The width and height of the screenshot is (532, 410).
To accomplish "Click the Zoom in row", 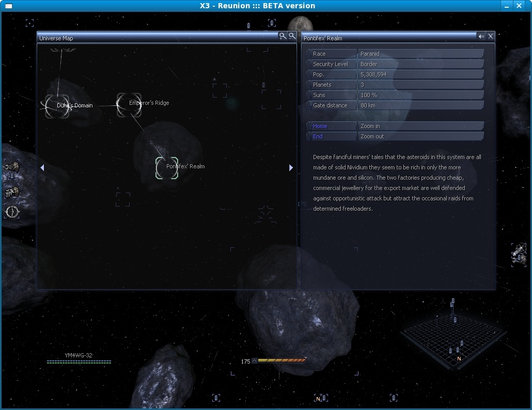I will 421,126.
